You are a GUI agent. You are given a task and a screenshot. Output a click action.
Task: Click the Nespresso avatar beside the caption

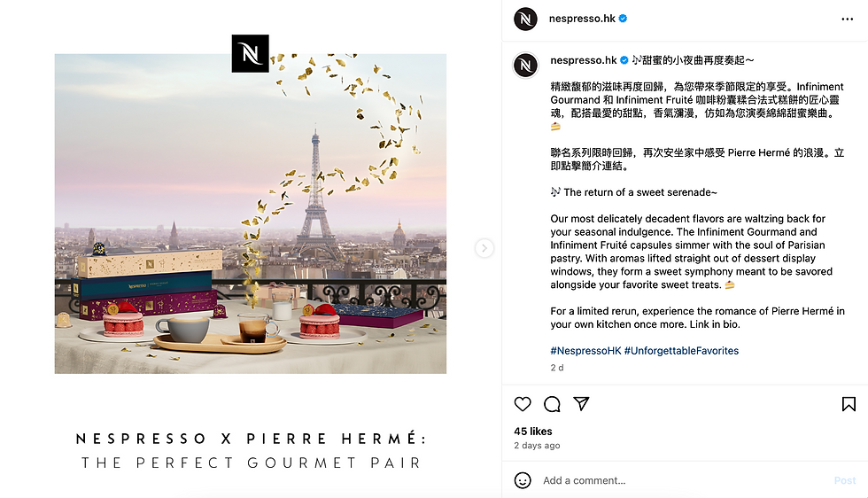[525, 66]
